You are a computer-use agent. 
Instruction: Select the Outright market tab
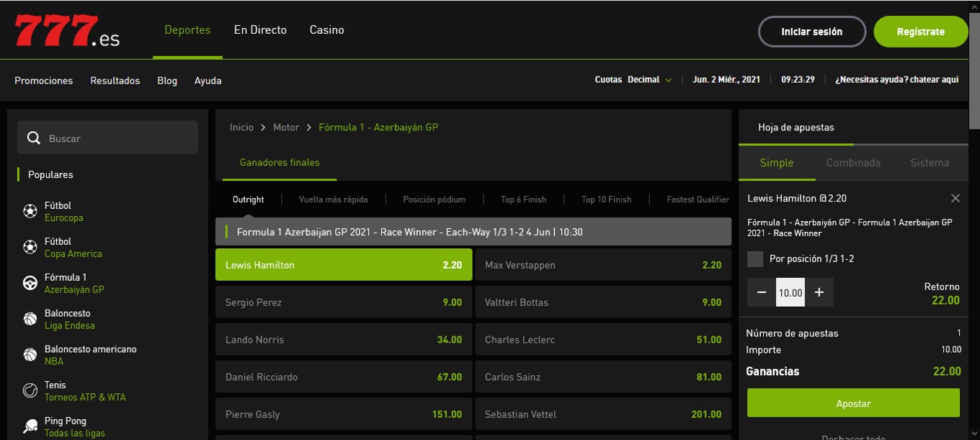249,199
